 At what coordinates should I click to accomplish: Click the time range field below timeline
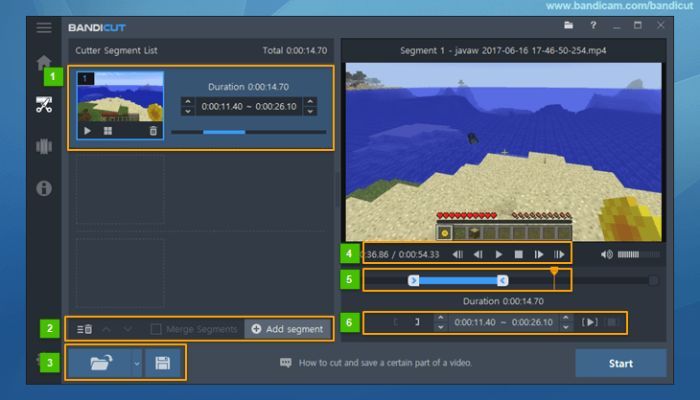click(x=503, y=322)
